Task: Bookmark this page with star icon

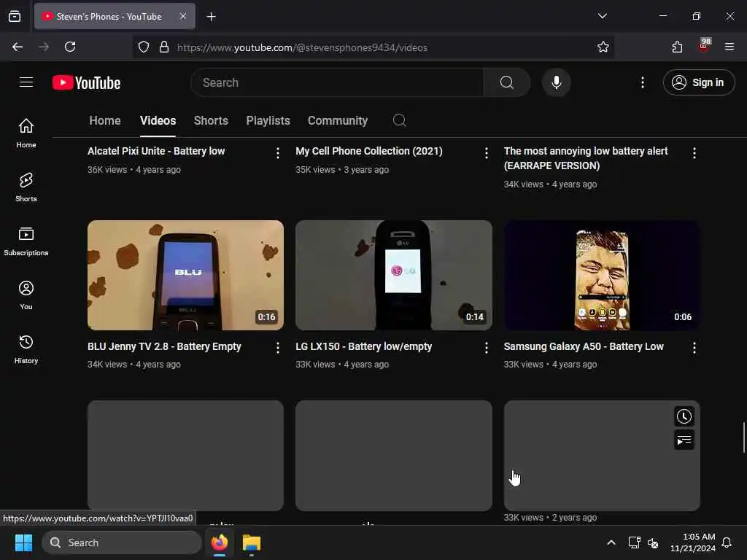Action: coord(603,47)
